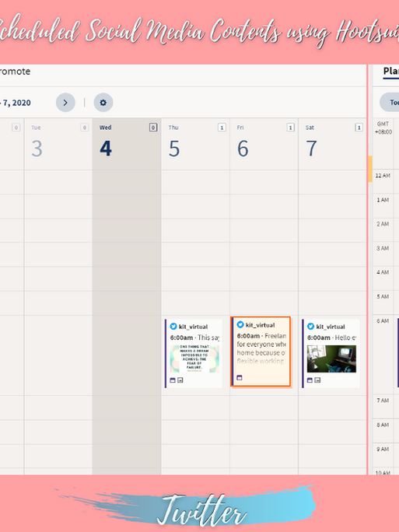This screenshot has height=532, width=399.
Task: Open Saturday's desk photo thumbnail
Action: click(331, 359)
